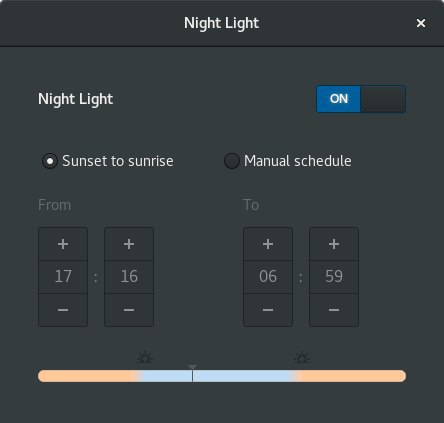Close the Night Light dialog
444x423 pixels.
421,23
